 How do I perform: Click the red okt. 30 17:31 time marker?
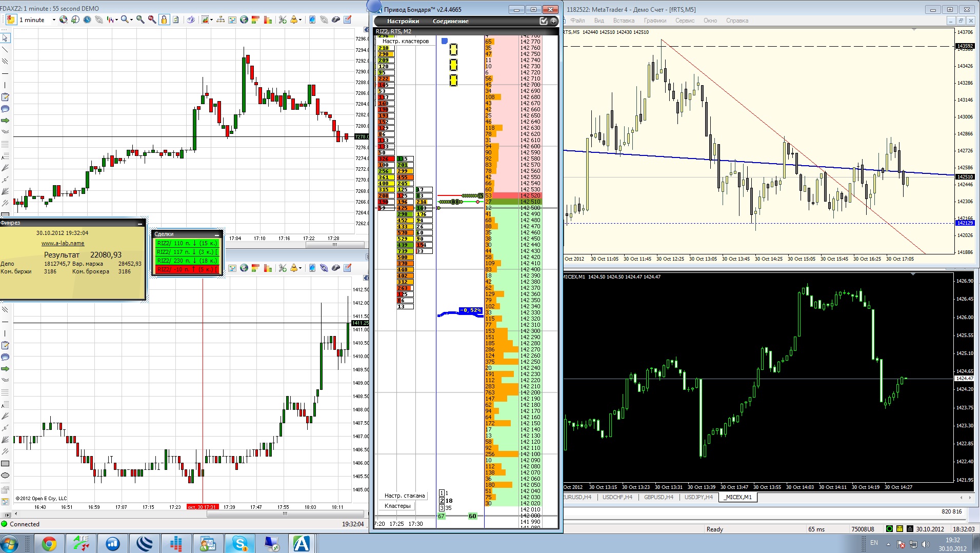(x=203, y=507)
